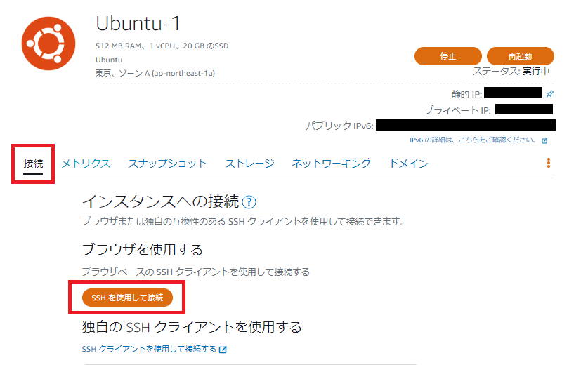Click the pin icon next to 静的 IP
Image resolution: width=588 pixels, height=365 pixels.
(550, 93)
